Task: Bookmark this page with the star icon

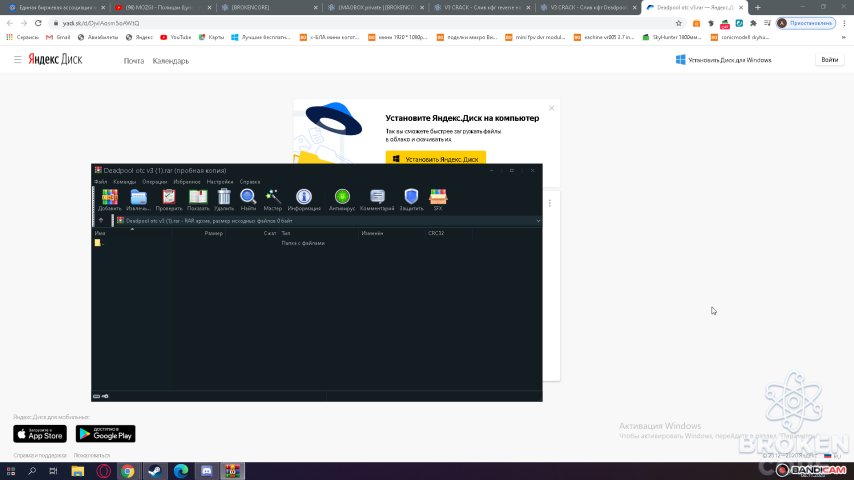Action: point(679,23)
